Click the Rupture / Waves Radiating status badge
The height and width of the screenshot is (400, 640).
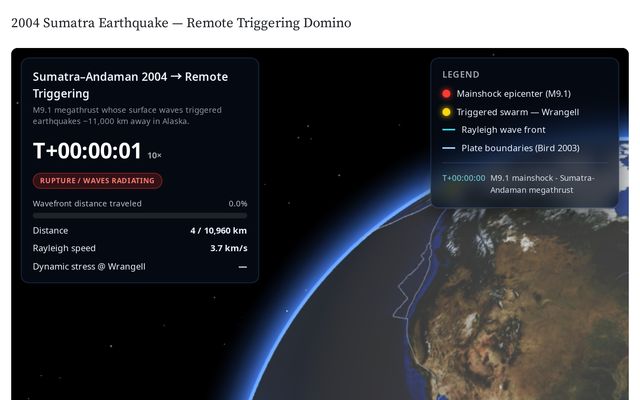tap(98, 181)
